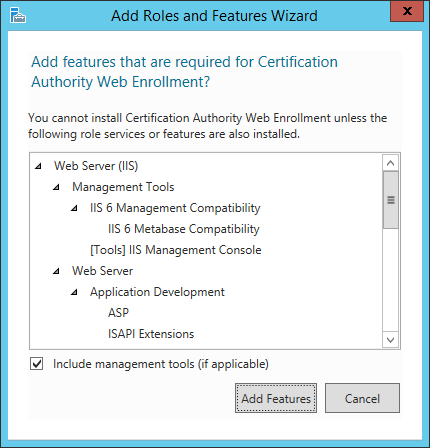The image size is (430, 448).
Task: Click the feature list scrollbar thumb
Action: [391, 200]
